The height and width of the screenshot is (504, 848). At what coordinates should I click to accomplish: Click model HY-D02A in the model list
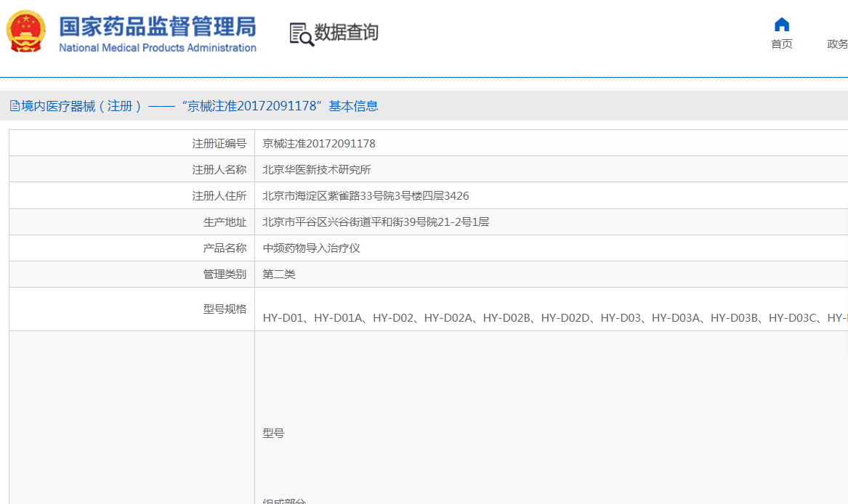(x=448, y=318)
